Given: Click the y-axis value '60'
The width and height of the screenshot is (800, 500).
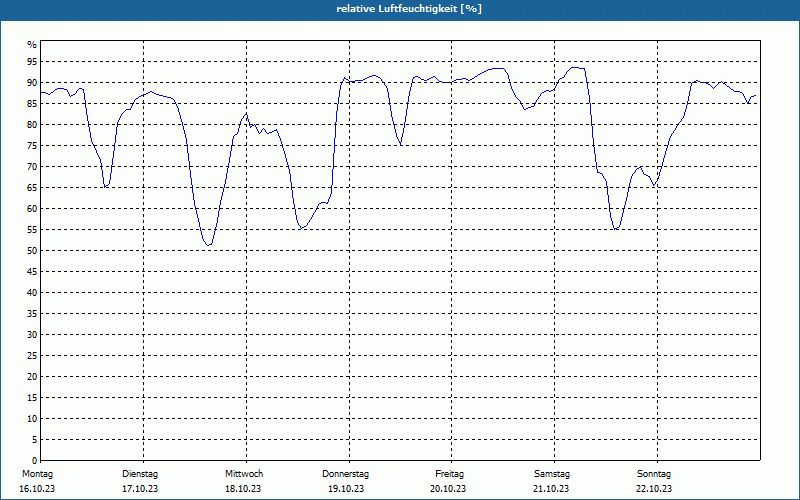Looking at the screenshot, I should click(32, 209).
